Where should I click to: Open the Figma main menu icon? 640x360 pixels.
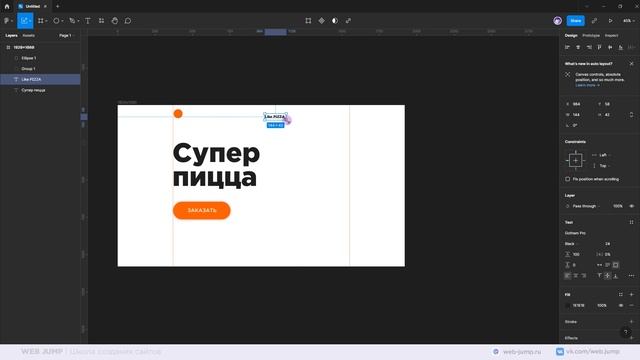click(x=7, y=20)
